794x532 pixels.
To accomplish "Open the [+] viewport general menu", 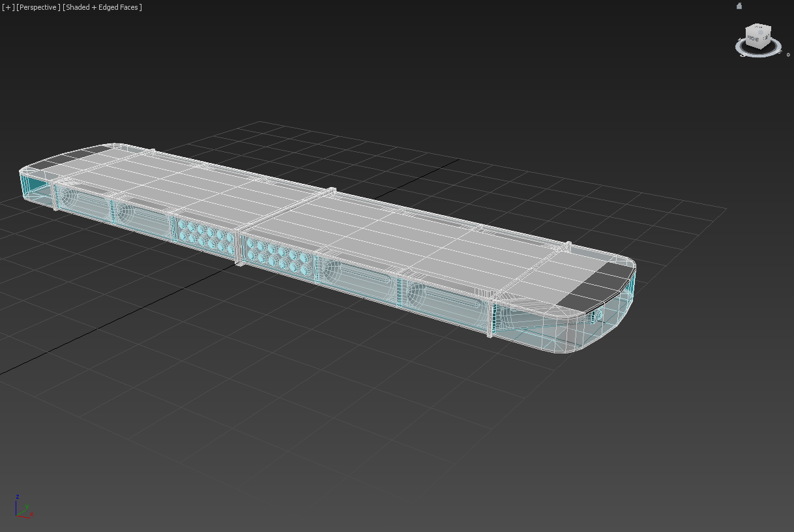I will point(8,7).
